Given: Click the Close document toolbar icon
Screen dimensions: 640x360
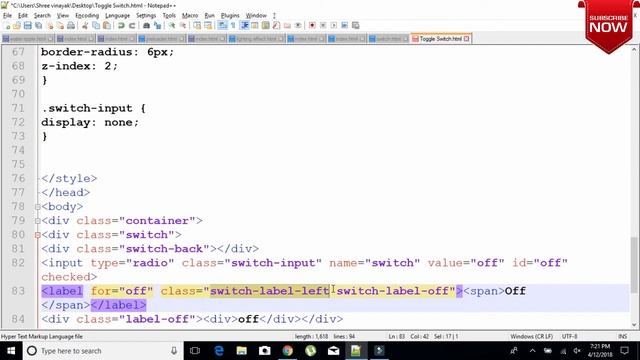Looking at the screenshot, I should 50,25.
